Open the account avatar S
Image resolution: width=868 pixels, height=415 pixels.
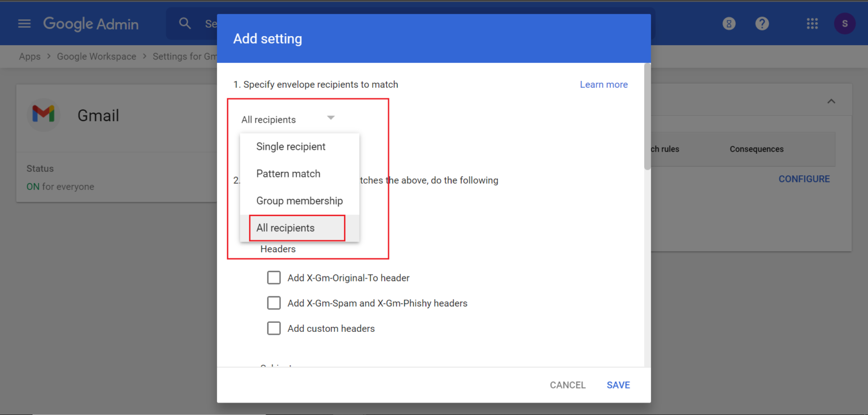(x=845, y=24)
